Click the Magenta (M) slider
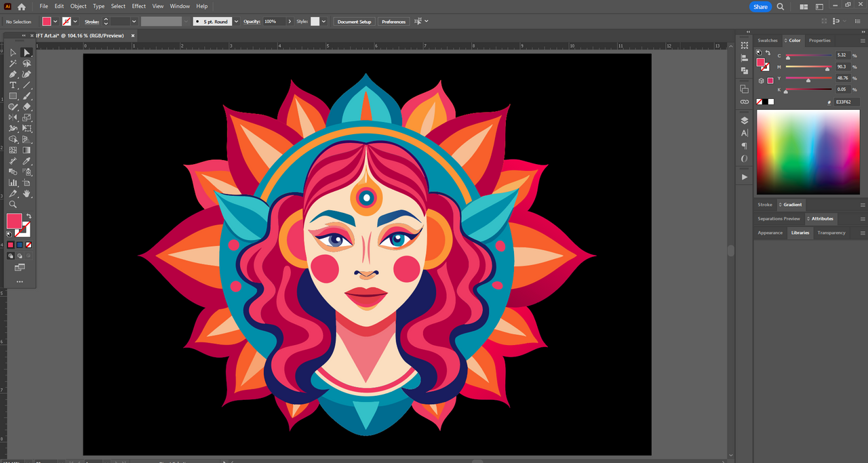The width and height of the screenshot is (868, 463). 808,68
